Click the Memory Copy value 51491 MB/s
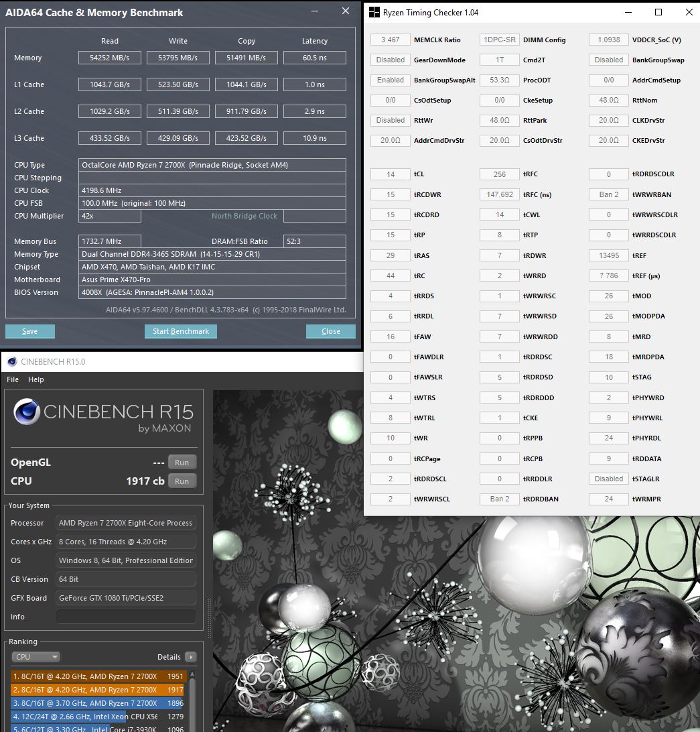The image size is (700, 732). tap(247, 58)
